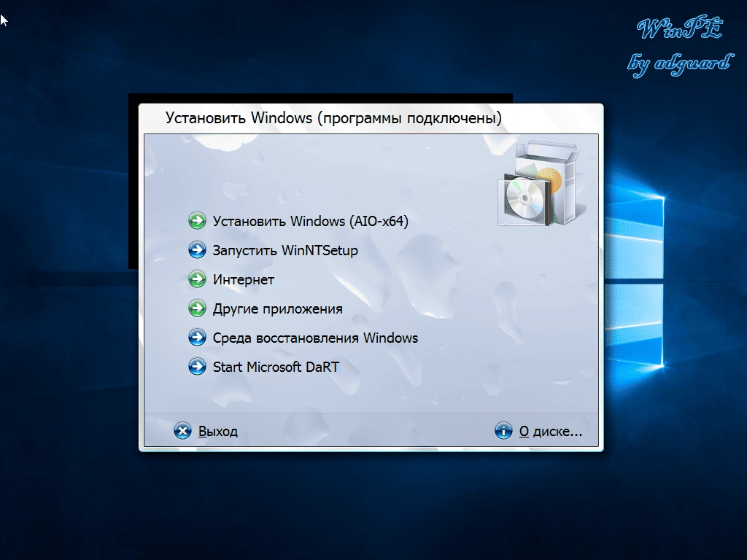Open the О диске... link
This screenshot has height=560, width=747.
[x=550, y=432]
